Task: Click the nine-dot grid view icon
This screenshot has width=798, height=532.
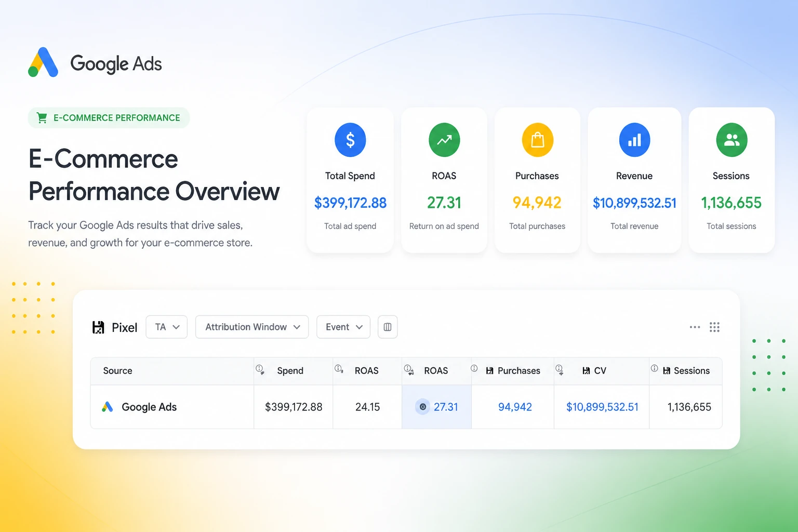Action: pyautogui.click(x=714, y=327)
